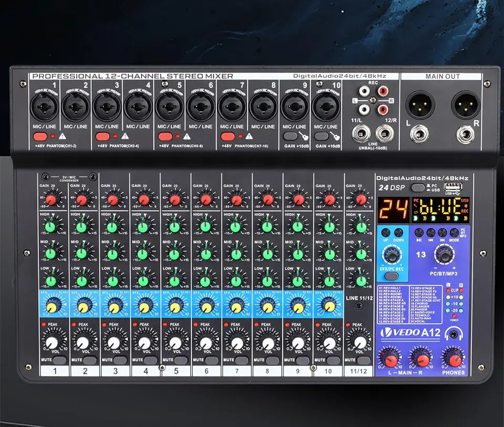Skip to the previous track
The image size is (504, 427).
[x=430, y=232]
